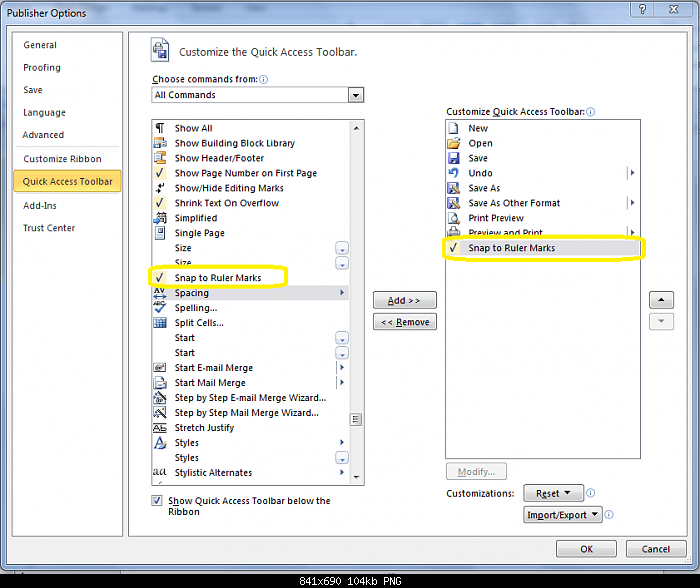This screenshot has width=700, height=588.
Task: Click the Start Mail Merge icon
Action: (x=160, y=383)
